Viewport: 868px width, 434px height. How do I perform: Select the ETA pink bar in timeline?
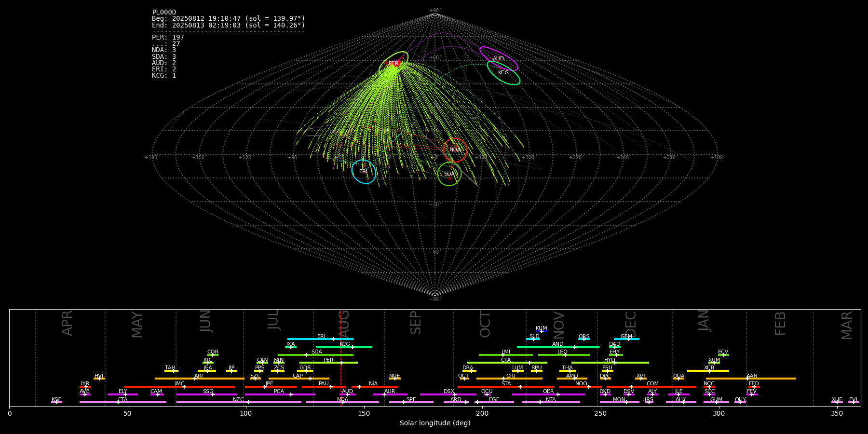(123, 402)
